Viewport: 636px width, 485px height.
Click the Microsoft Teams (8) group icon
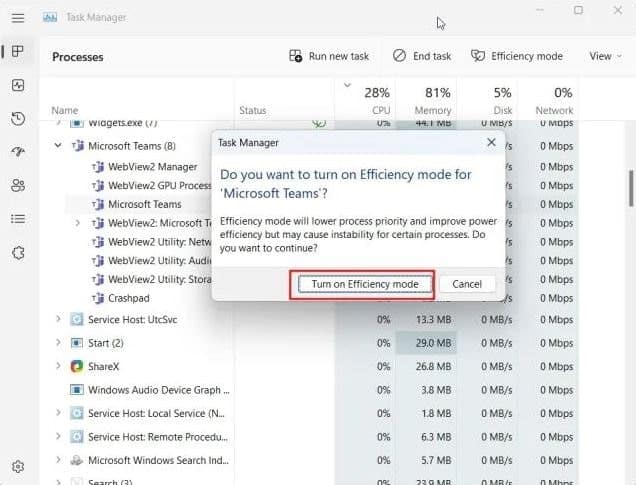78,146
